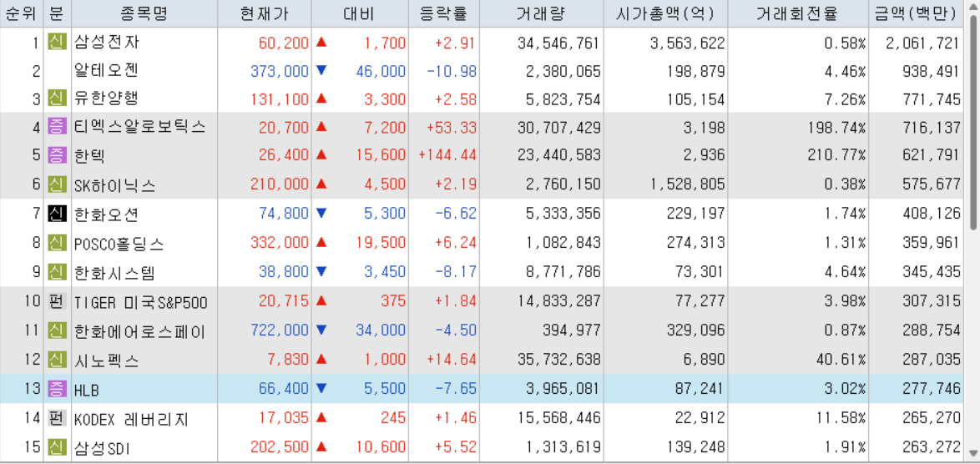Select the KODEX 레버리지 name
The height and width of the screenshot is (464, 980).
pyautogui.click(x=131, y=418)
